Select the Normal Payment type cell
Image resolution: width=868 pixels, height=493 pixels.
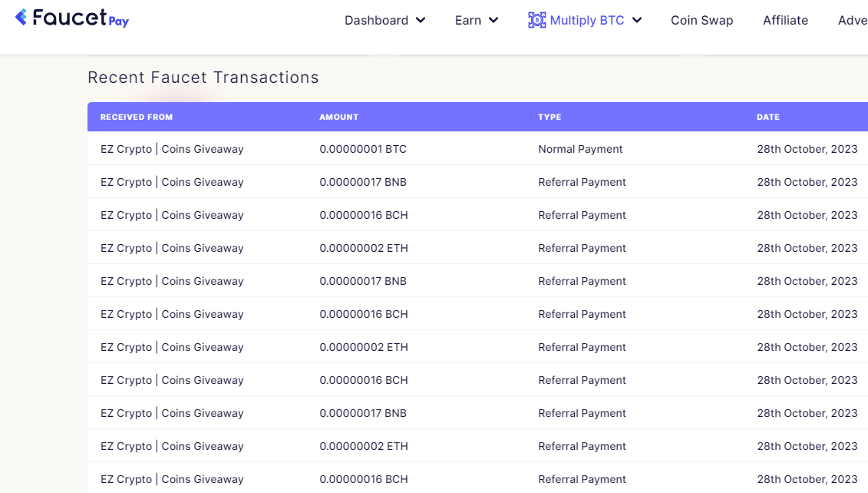point(580,149)
